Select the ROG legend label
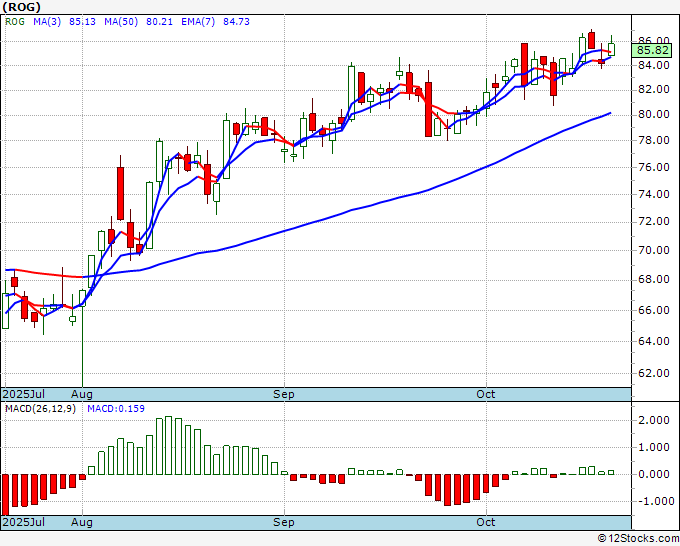 (x=15, y=22)
